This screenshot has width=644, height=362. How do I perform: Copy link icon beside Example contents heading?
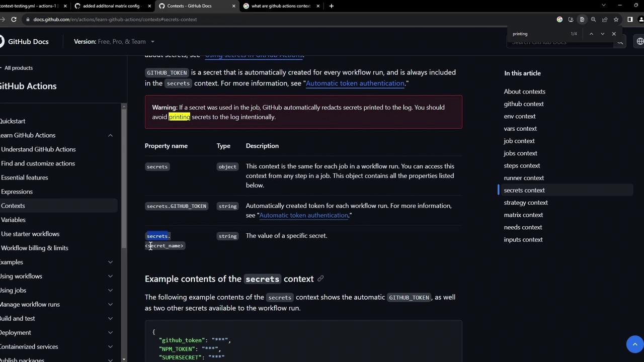tap(320, 279)
